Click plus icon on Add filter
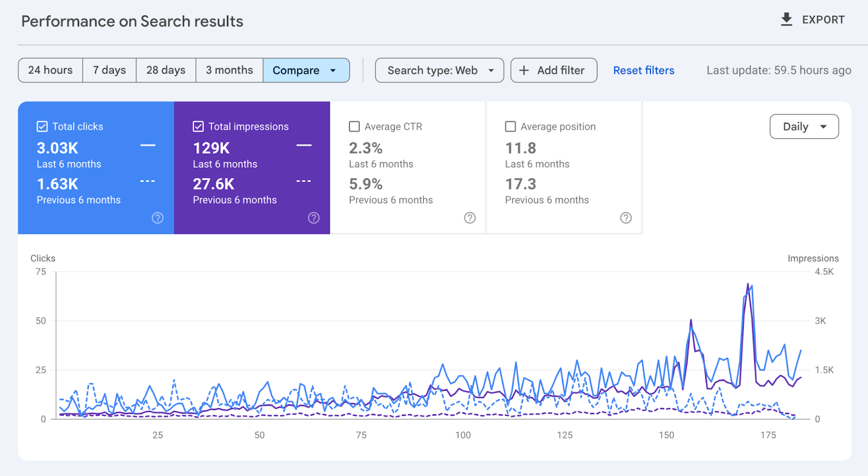868x476 pixels. (524, 71)
